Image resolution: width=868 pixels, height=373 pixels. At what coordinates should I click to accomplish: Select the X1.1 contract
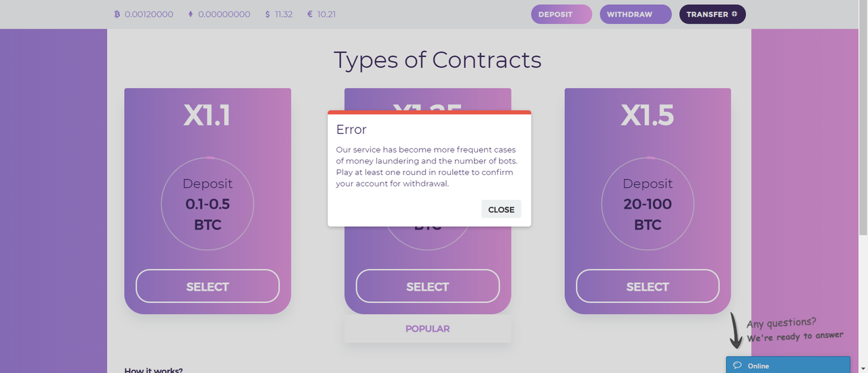click(208, 286)
